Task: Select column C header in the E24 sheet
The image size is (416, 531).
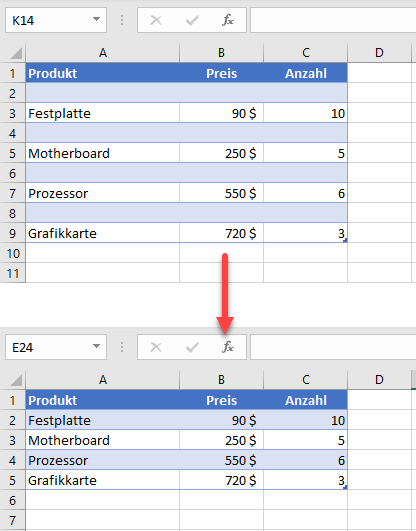Action: pyautogui.click(x=306, y=380)
